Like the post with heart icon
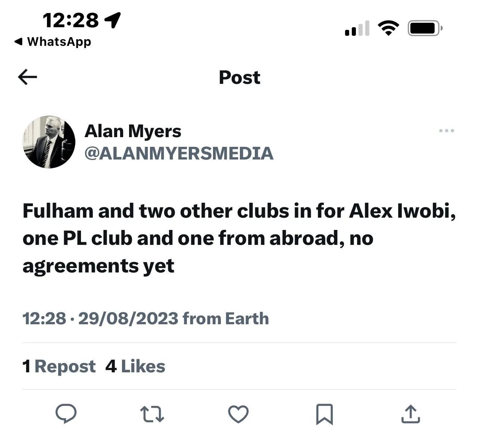This screenshot has height=448, width=479. [x=238, y=414]
